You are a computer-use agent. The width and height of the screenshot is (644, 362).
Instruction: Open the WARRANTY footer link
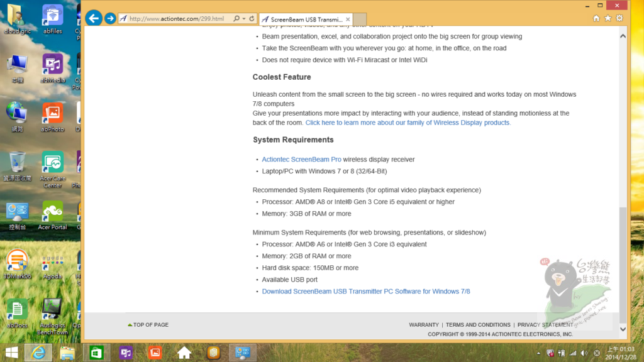click(x=423, y=325)
